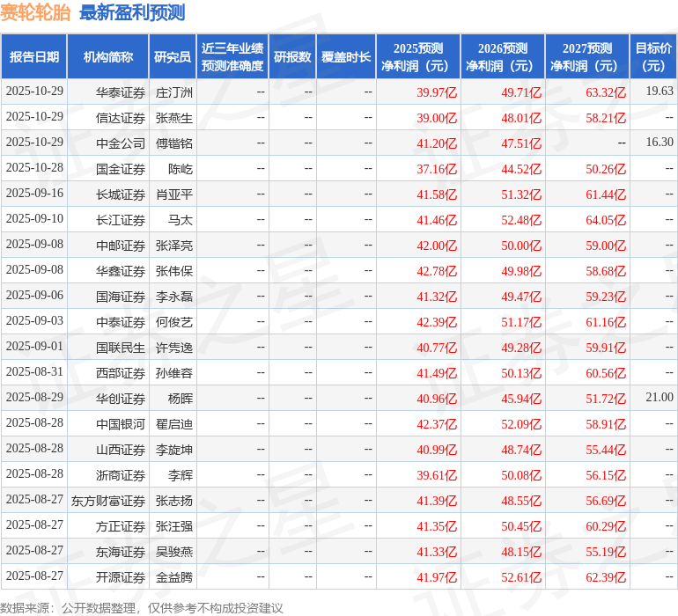Viewport: 678px width, 616px height.
Task: Select the 目标价 column header
Action: 653,57
